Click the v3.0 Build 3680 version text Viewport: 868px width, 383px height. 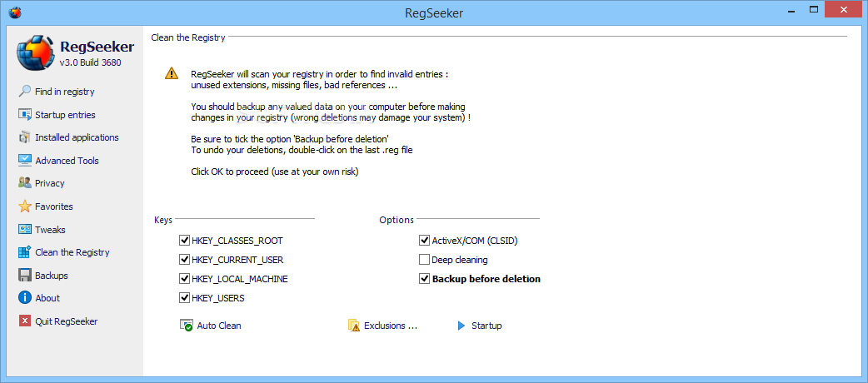[90, 62]
